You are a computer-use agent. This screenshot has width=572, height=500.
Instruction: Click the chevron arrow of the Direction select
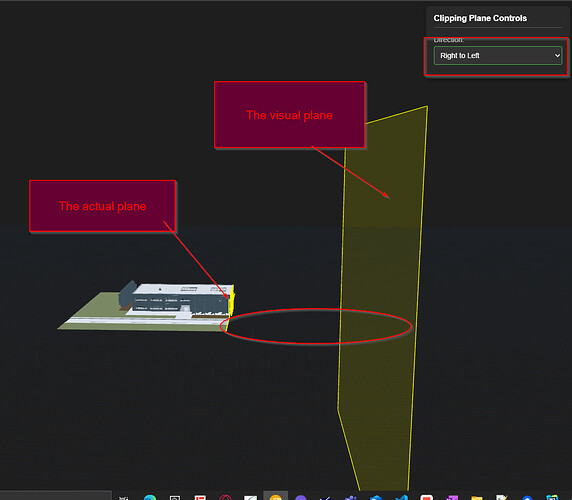point(557,55)
